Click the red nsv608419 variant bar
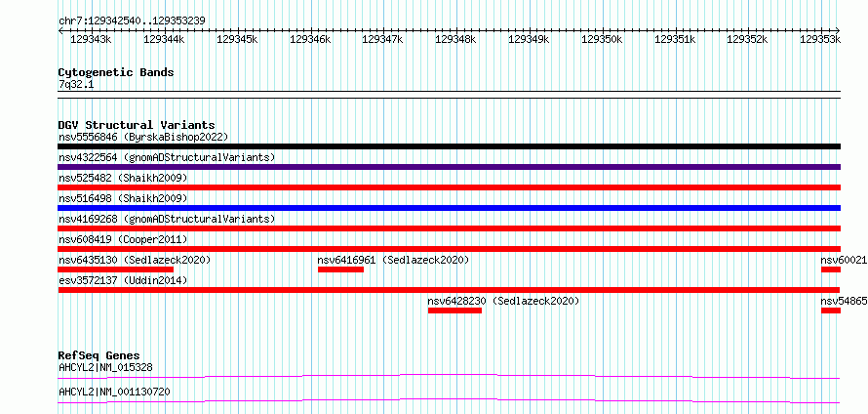Screen dimensions: 868x414 coord(449,249)
